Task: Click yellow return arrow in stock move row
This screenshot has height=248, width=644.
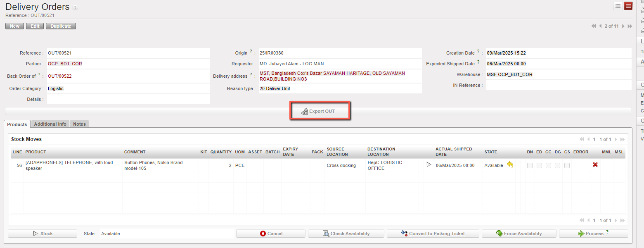Action: [510, 165]
